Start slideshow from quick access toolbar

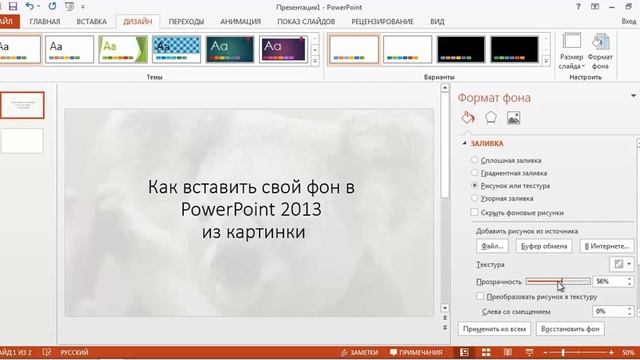[69, 6]
